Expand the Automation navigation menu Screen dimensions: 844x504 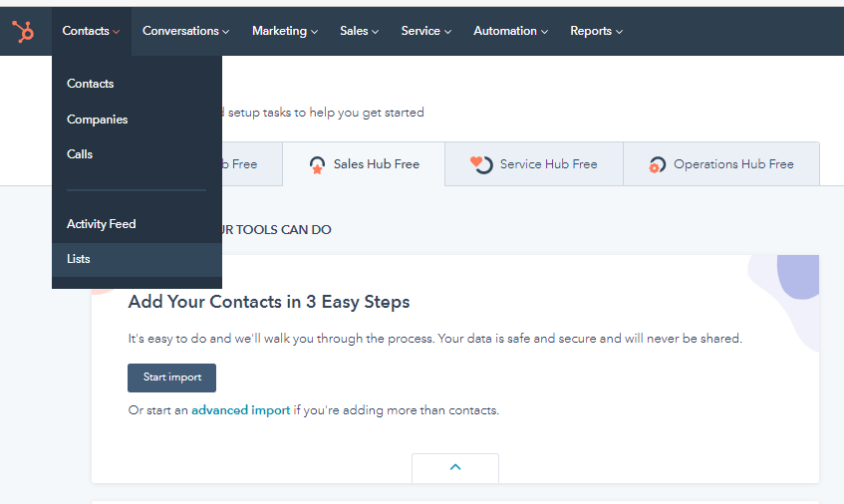pos(510,31)
